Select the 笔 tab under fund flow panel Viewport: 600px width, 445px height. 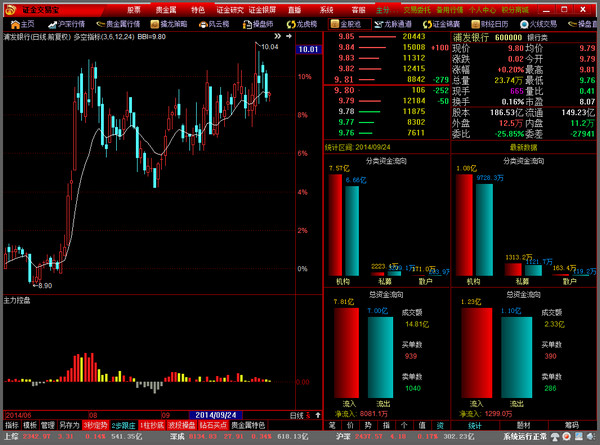pyautogui.click(x=332, y=425)
